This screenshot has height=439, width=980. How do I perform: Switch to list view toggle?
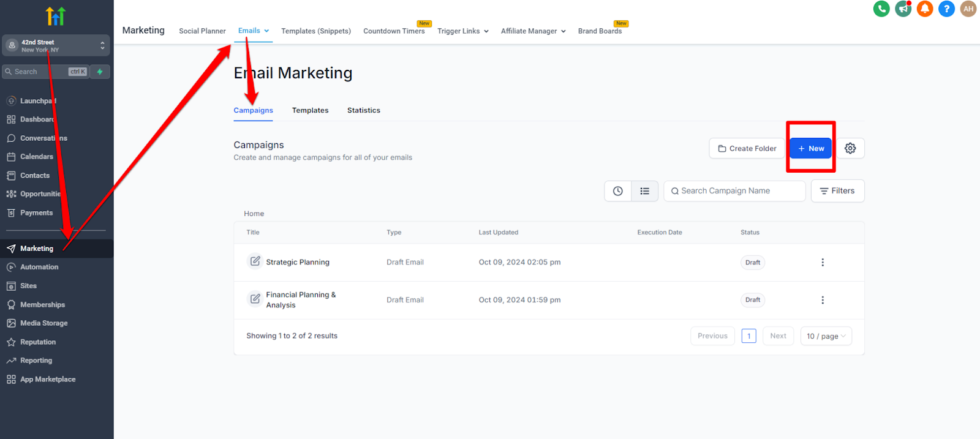click(645, 191)
